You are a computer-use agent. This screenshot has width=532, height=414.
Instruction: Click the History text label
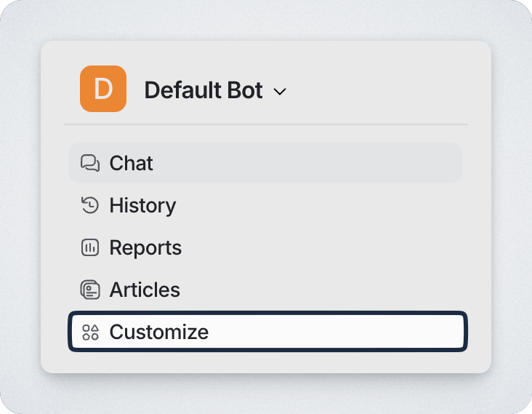(142, 205)
